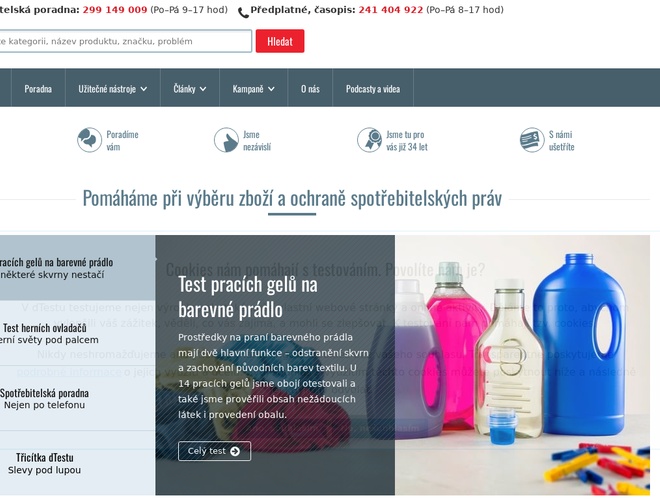This screenshot has width=660, height=500.
Task: Click the phone icon beside Předplatné
Action: pyautogui.click(x=243, y=13)
